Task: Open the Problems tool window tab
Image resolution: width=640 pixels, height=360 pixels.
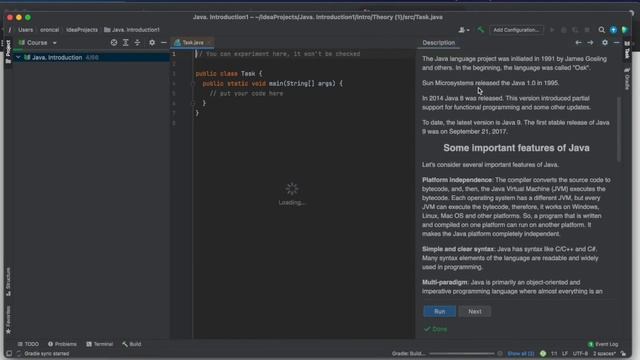Action: (62, 344)
